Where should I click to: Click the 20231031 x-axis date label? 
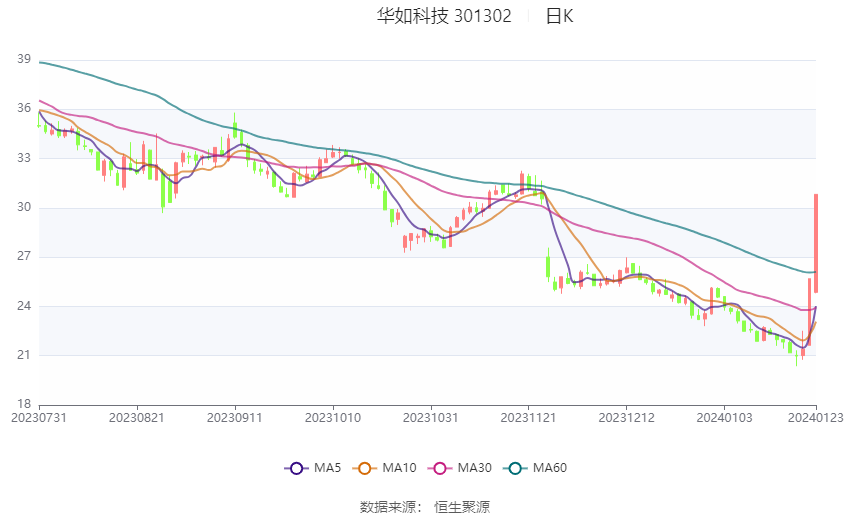point(430,418)
